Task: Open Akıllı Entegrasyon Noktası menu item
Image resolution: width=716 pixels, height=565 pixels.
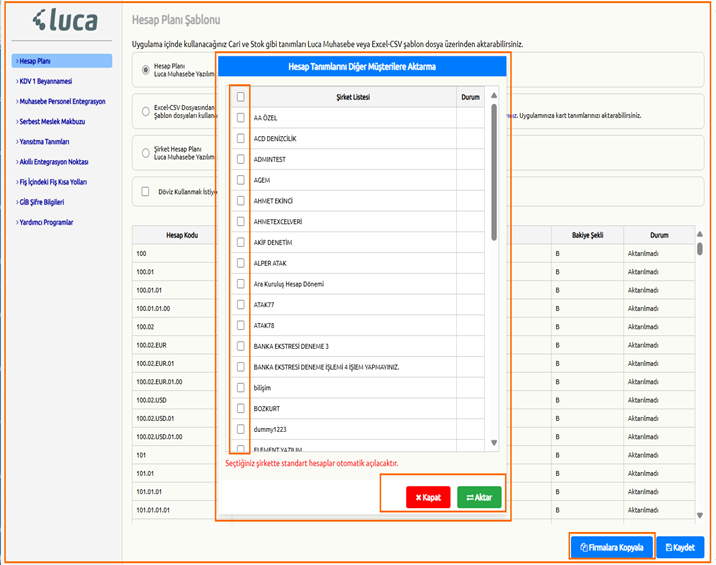Action: click(x=52, y=162)
